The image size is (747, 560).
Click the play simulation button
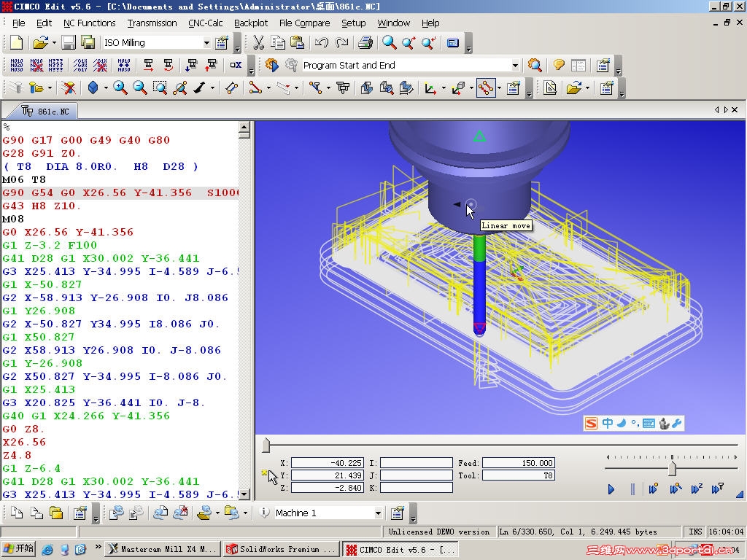[611, 489]
